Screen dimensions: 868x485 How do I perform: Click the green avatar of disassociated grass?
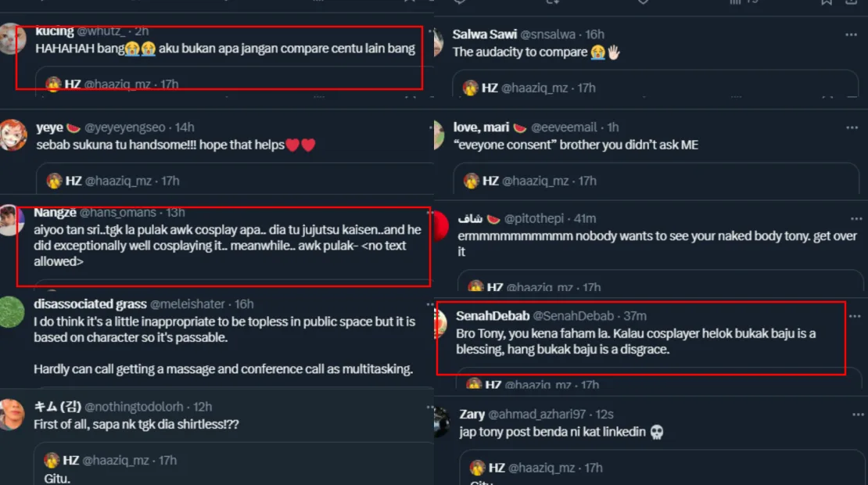click(x=11, y=311)
